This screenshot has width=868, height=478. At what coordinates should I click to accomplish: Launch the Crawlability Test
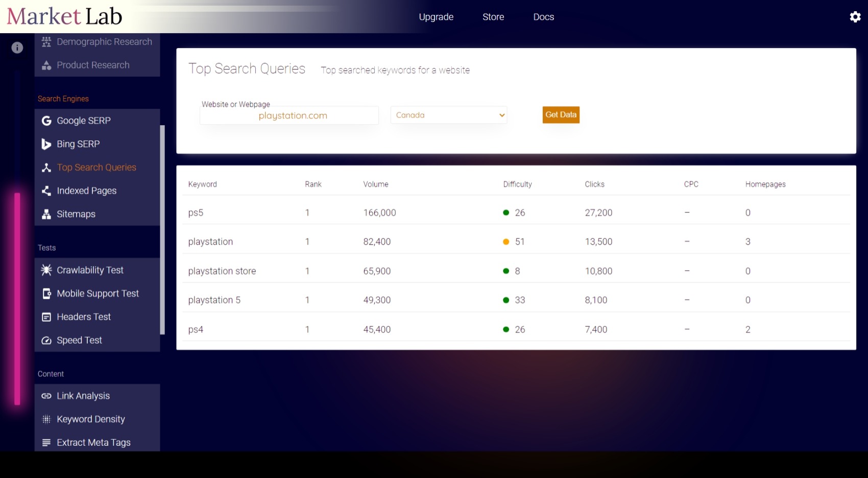click(x=97, y=270)
